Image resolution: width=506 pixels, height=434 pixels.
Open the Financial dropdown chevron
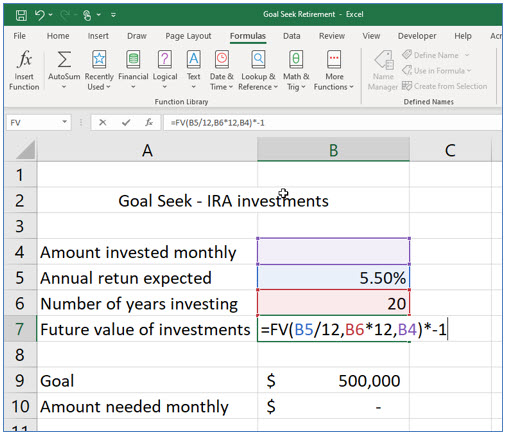click(x=133, y=87)
